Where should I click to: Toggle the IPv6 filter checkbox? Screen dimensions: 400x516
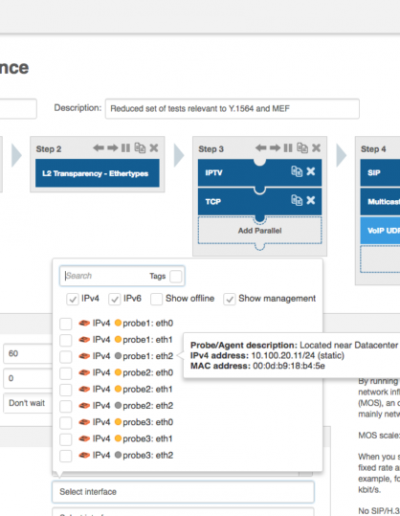(x=114, y=299)
